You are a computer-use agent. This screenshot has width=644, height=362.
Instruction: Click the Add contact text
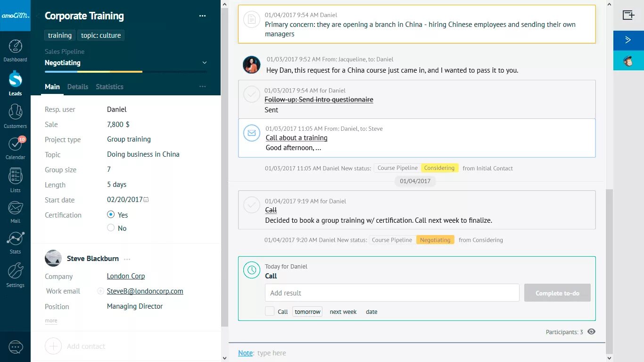click(x=86, y=346)
